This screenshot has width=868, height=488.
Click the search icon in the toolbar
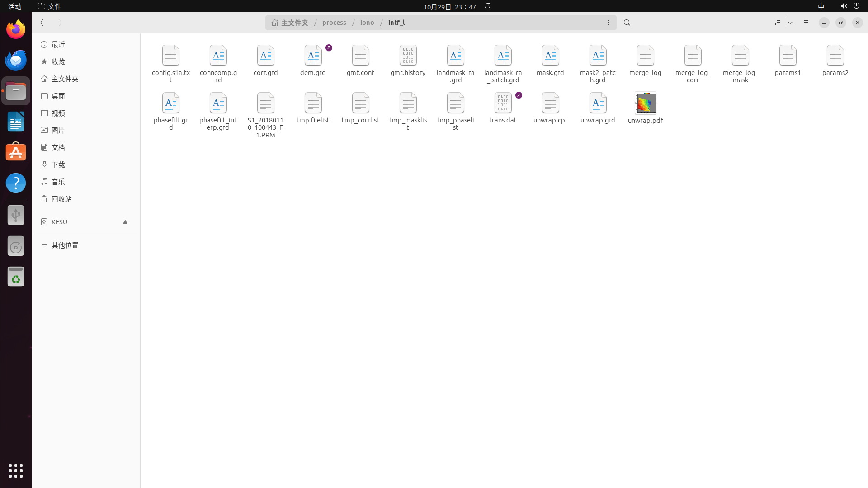627,22
